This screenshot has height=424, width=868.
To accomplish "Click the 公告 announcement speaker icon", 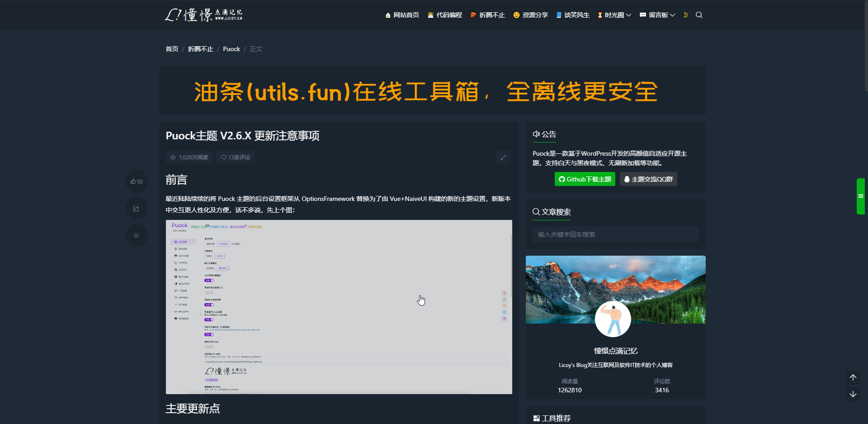I will pyautogui.click(x=536, y=134).
